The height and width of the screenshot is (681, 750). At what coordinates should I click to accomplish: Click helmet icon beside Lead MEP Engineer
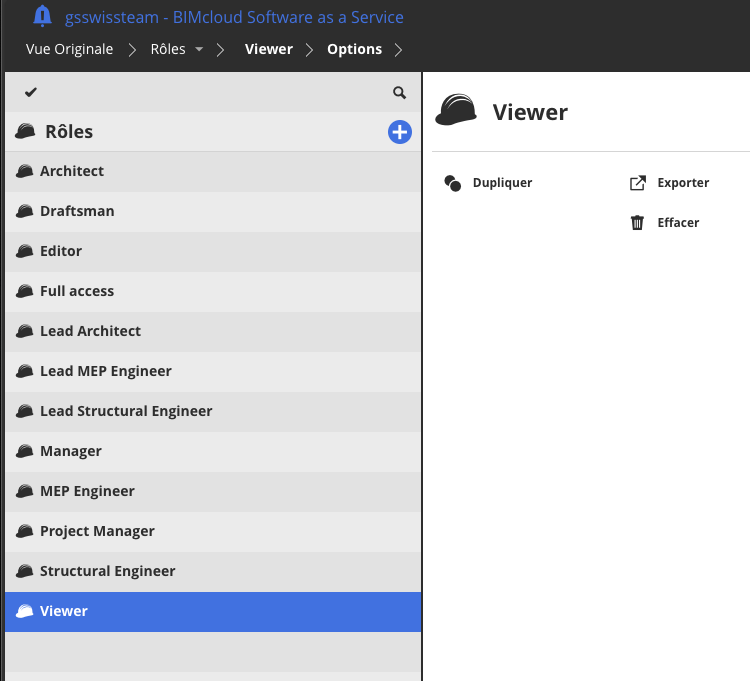coord(24,371)
